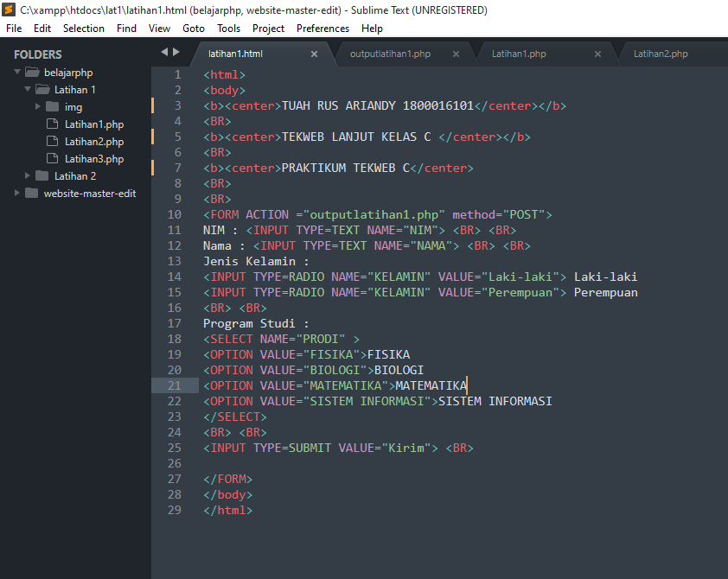Image resolution: width=728 pixels, height=579 pixels.
Task: Open Latihan3.php from the sidebar
Action: (94, 159)
